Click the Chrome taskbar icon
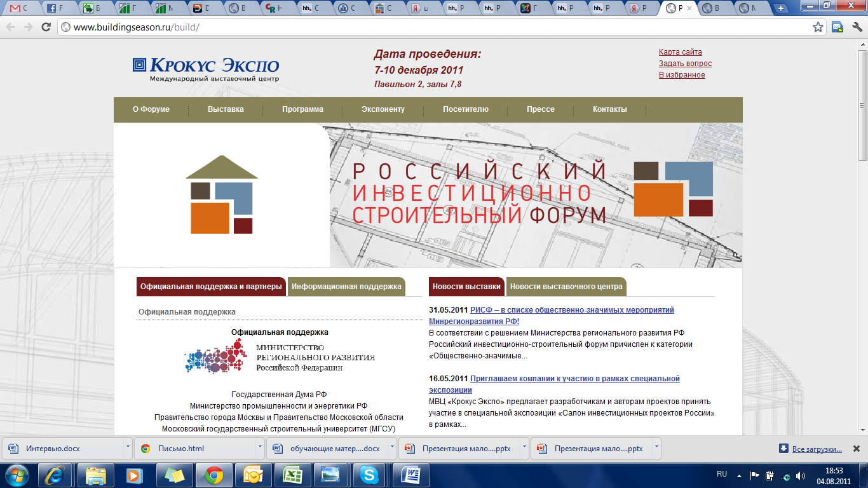The image size is (868, 488). click(214, 475)
